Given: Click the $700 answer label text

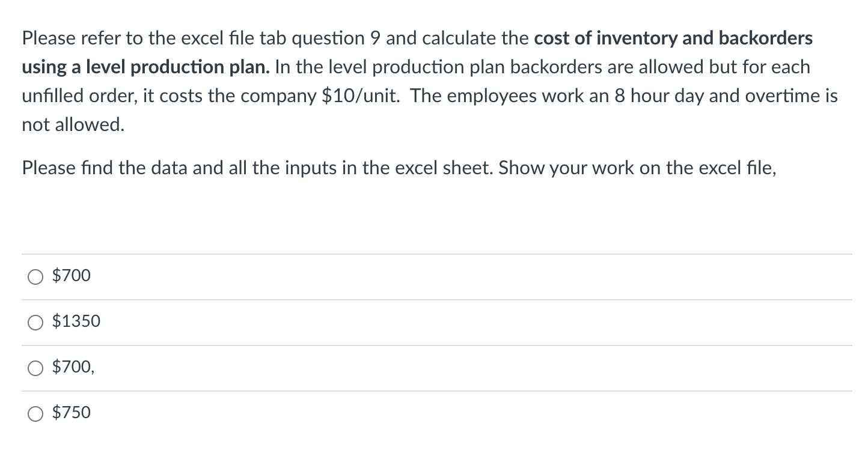Looking at the screenshot, I should (x=70, y=275).
